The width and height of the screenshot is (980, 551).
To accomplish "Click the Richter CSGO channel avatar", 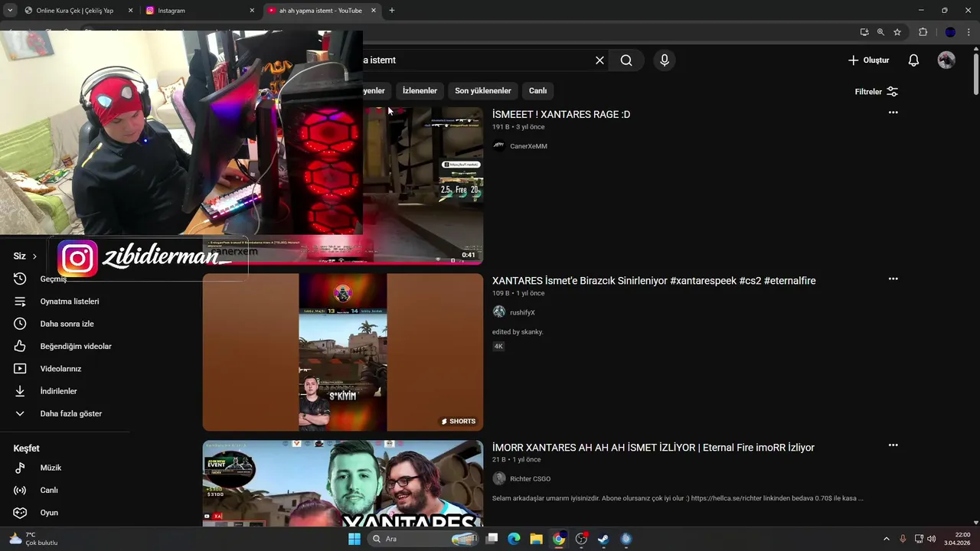I will [x=499, y=478].
